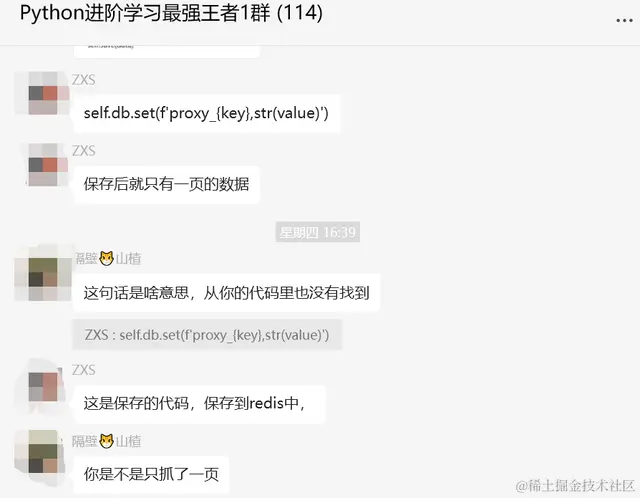Click ZXS nickname above self.db.set message
The image size is (640, 498).
84,80
